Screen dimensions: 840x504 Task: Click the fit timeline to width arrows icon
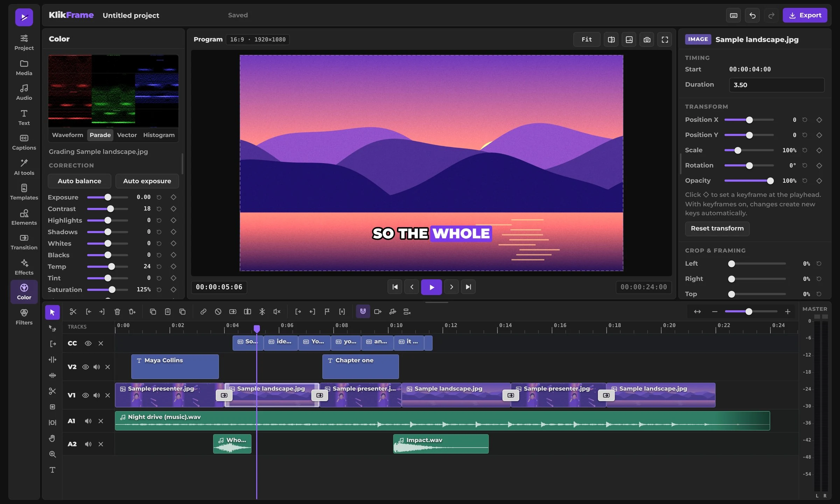(697, 311)
